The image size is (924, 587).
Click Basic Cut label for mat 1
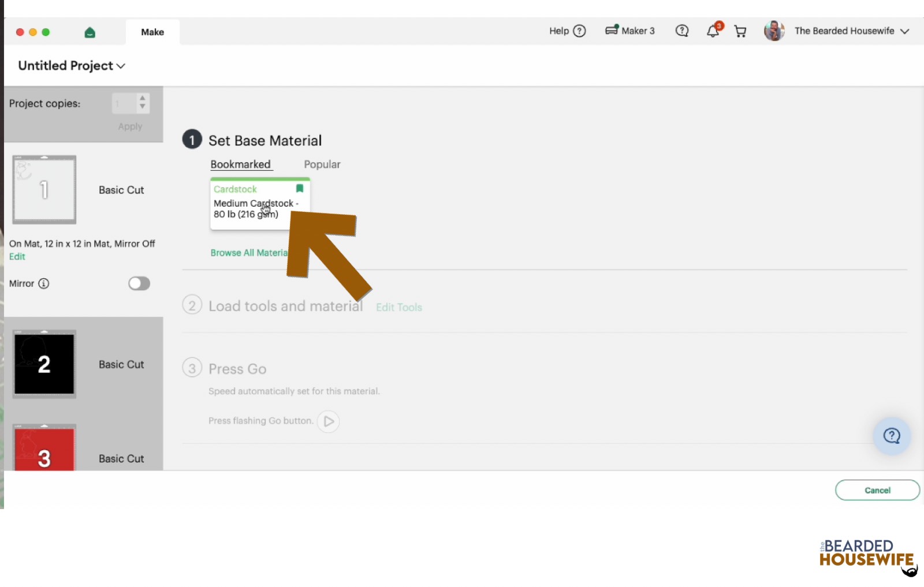tap(121, 190)
